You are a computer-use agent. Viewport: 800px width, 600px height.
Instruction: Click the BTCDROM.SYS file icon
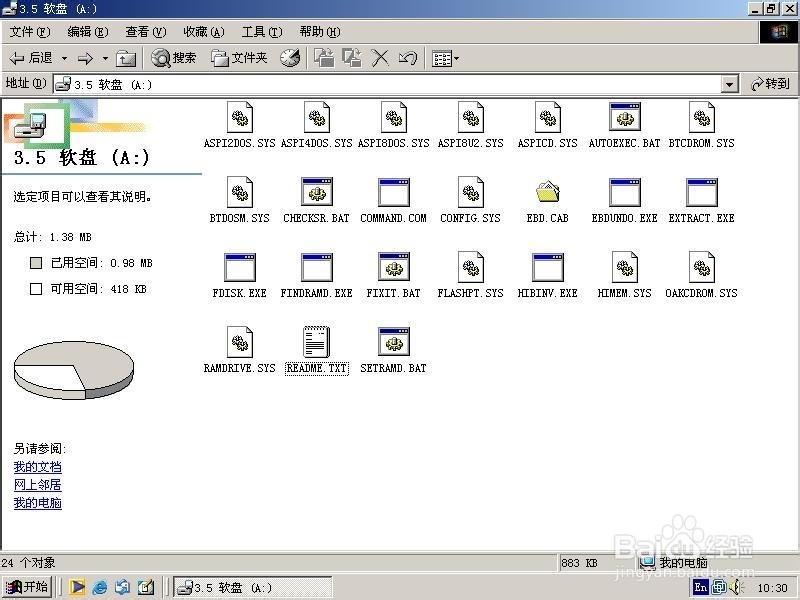[x=702, y=117]
